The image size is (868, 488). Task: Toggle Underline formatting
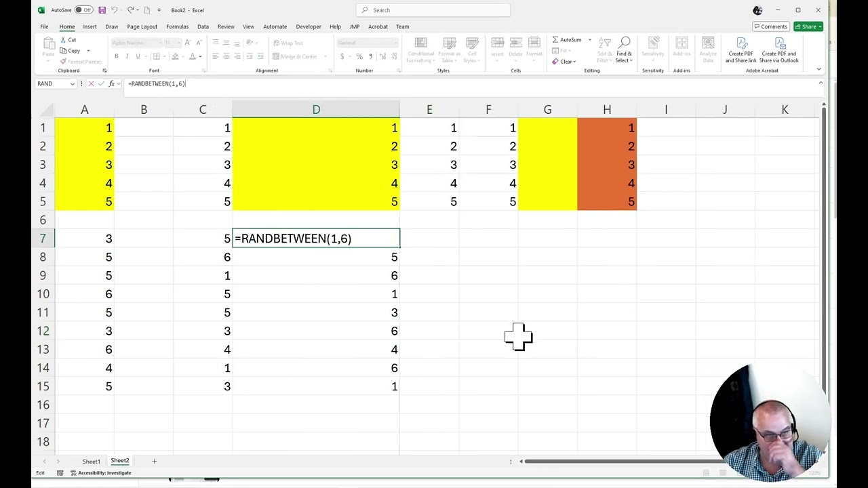point(138,56)
